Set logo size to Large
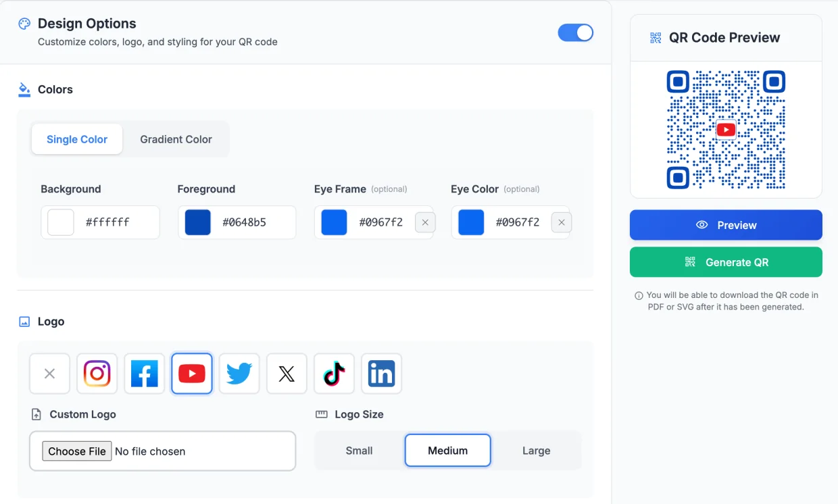The height and width of the screenshot is (504, 838). [536, 451]
